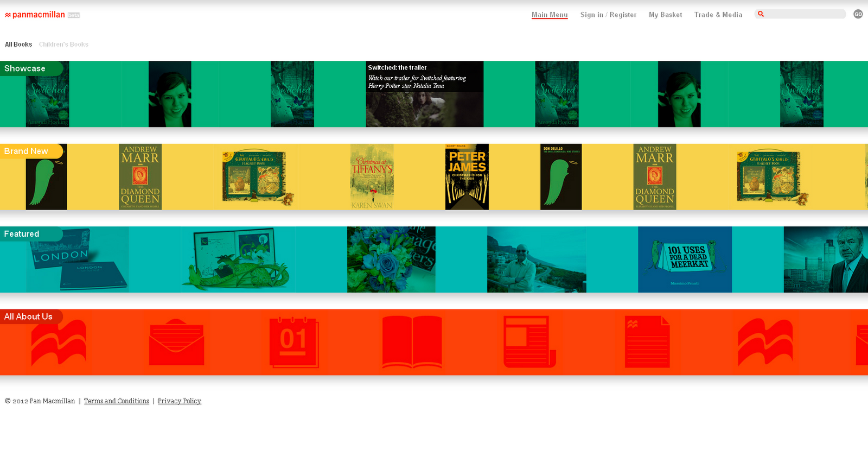The height and width of the screenshot is (456, 868).
Task: Open the Terms and Conditions link
Action: click(117, 401)
